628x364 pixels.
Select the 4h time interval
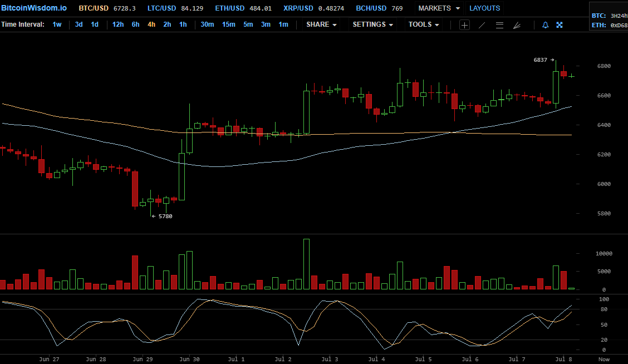(x=151, y=24)
